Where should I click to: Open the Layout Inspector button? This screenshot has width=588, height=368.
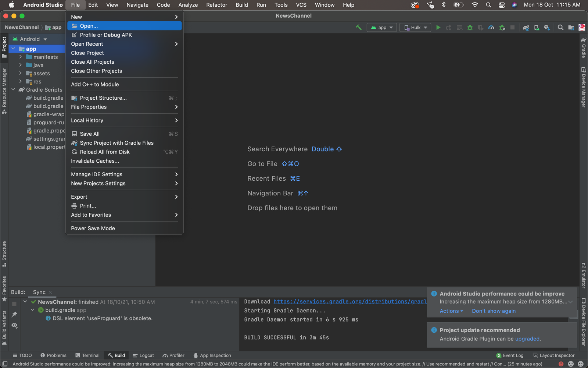(x=553, y=355)
